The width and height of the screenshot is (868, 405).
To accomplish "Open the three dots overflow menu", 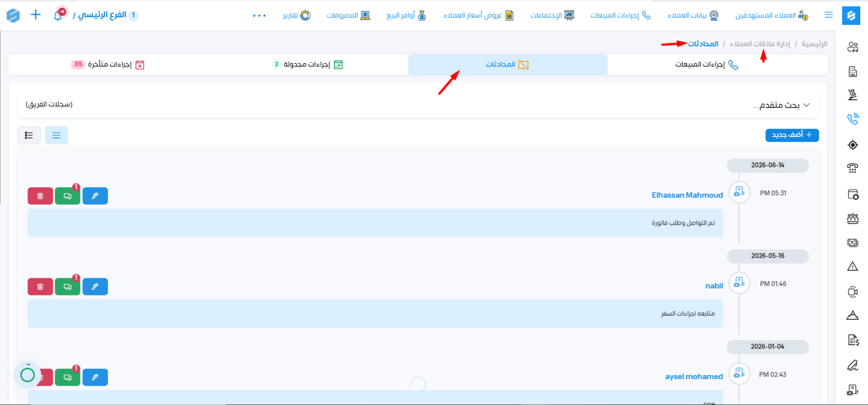I will tap(259, 15).
